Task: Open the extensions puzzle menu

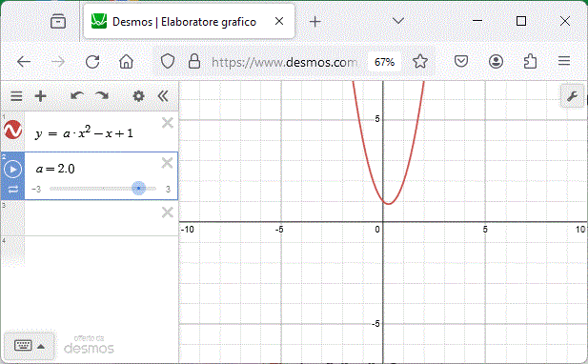Action: click(530, 62)
